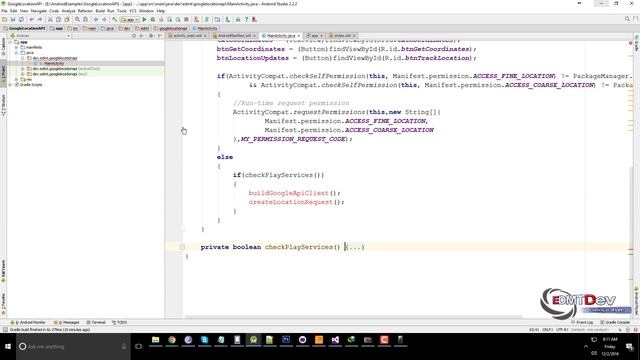Collapse the app module tree node
Screen dimensions: 640x360
[x=11, y=42]
